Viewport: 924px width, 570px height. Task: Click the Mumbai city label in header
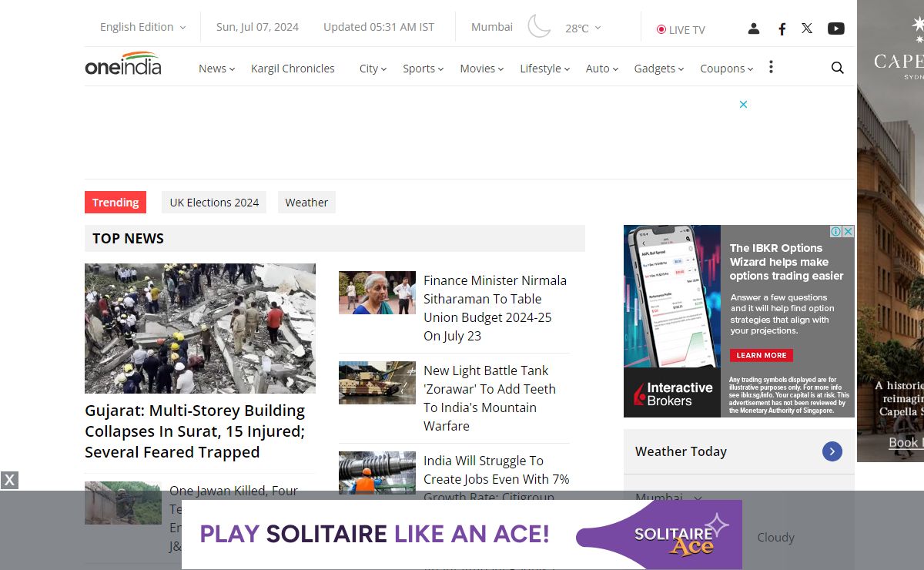pos(492,27)
